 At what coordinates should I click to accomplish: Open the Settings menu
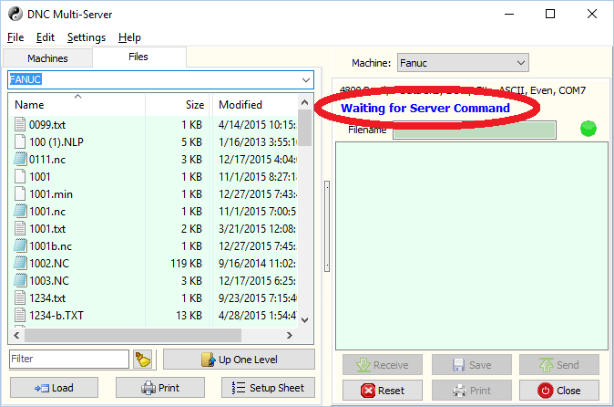coord(86,37)
